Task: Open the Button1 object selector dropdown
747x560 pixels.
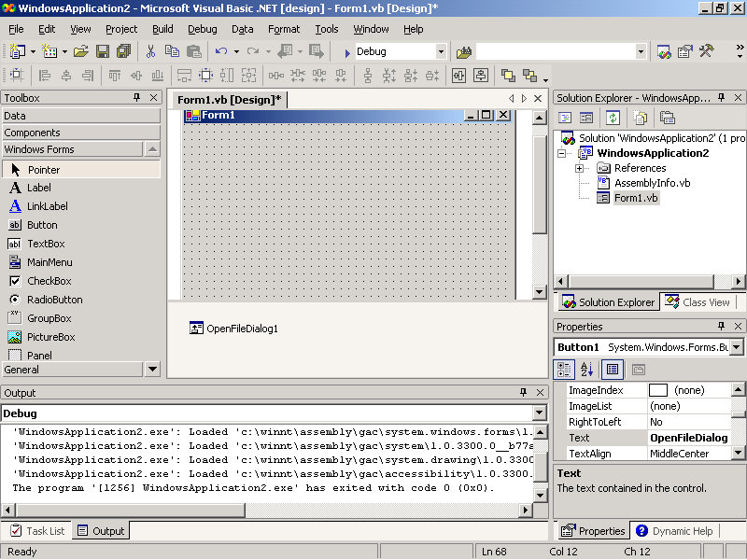Action: tap(737, 347)
